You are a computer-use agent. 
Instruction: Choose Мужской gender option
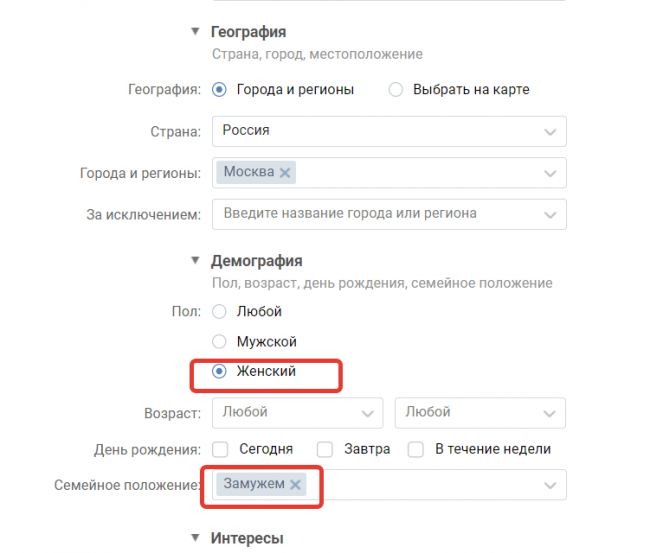coord(220,341)
